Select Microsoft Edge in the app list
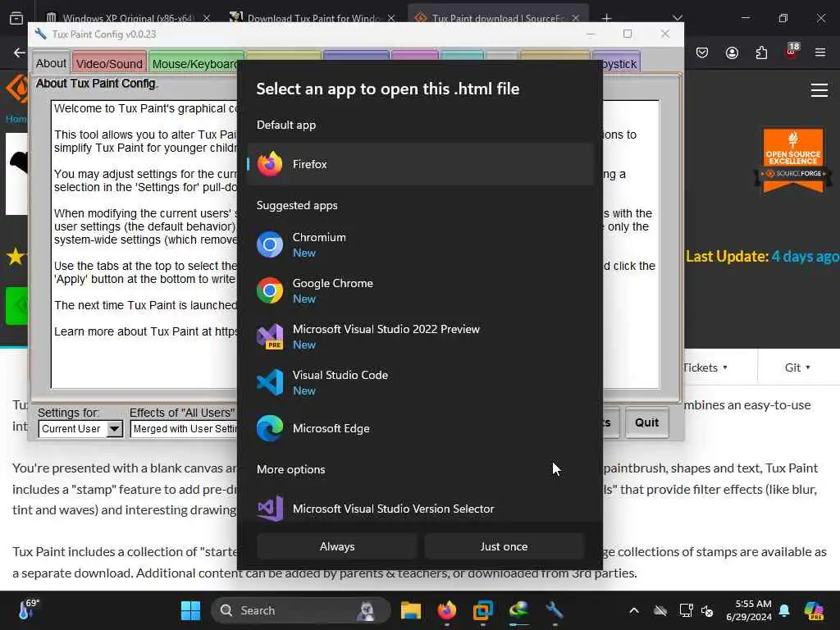The image size is (840, 630). tap(421, 428)
